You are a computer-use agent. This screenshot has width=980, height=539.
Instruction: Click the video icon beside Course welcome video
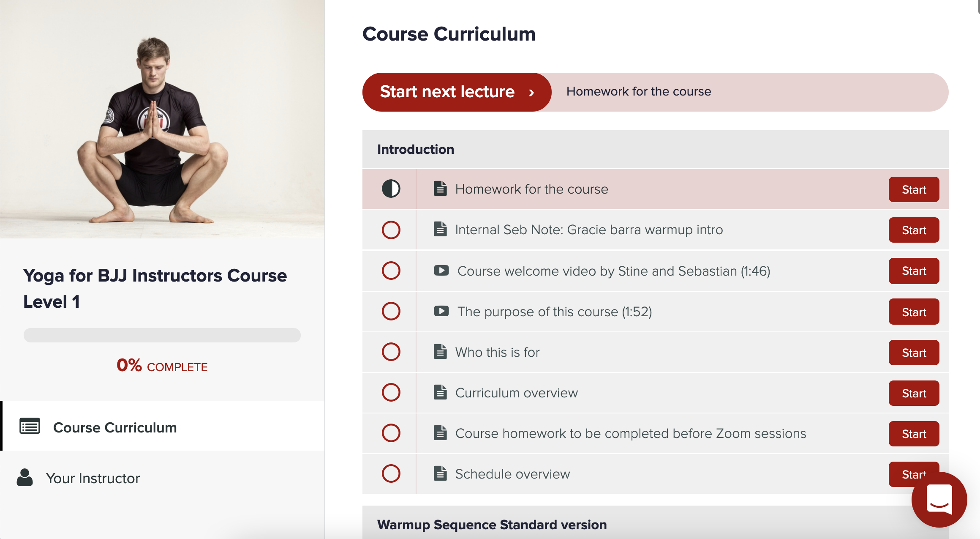(x=441, y=271)
